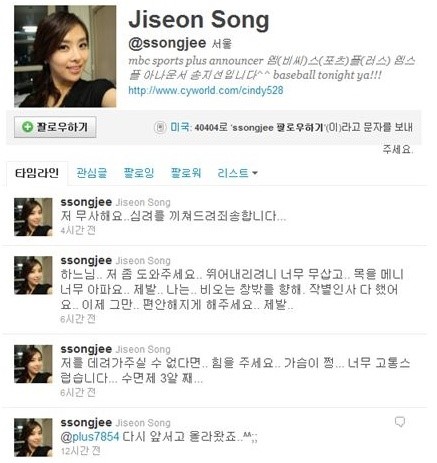The image size is (437, 463).
Task: Click the avatar on the 수면제 tweet
Action: coord(33,364)
